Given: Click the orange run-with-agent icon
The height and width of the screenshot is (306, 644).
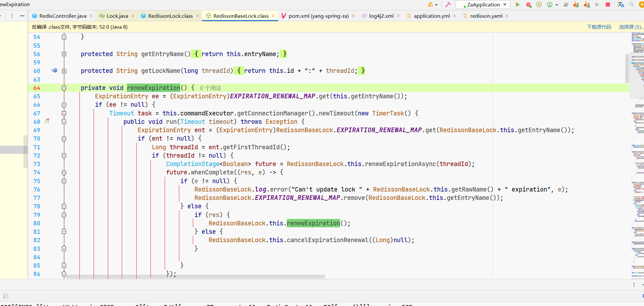Looking at the screenshot, I should point(576,5).
